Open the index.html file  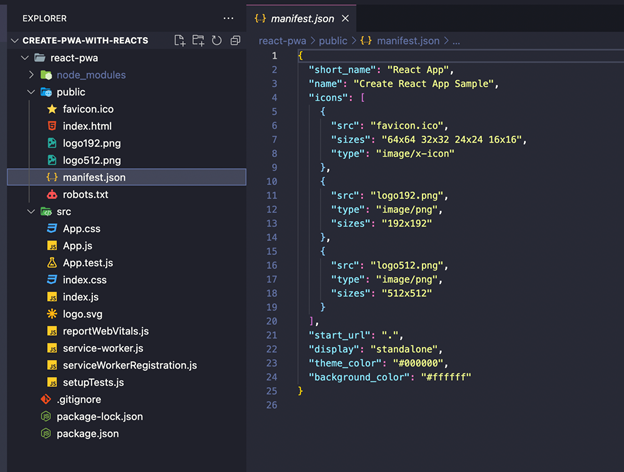point(88,126)
